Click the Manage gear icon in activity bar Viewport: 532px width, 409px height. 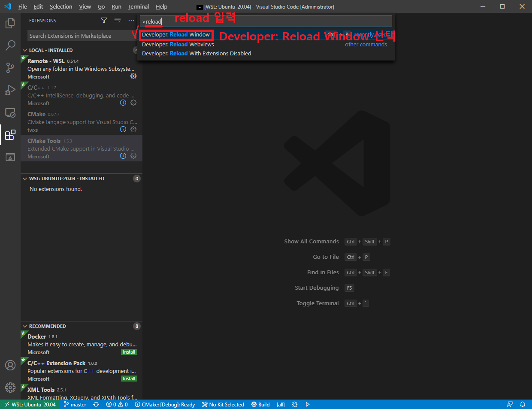(10, 388)
